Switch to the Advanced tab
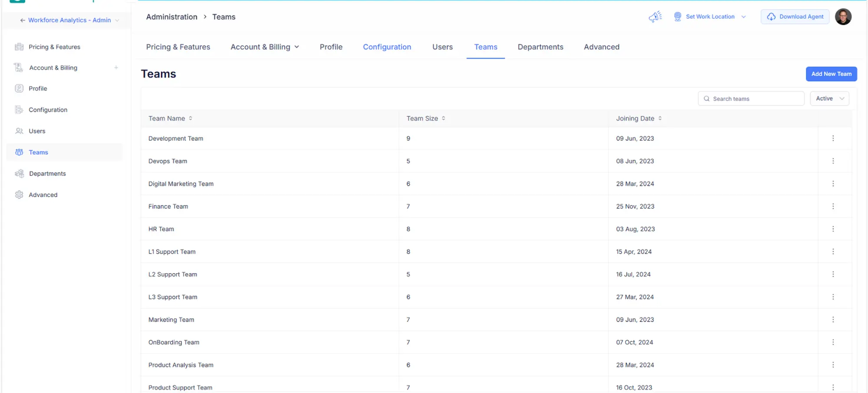The image size is (868, 393). 602,47
